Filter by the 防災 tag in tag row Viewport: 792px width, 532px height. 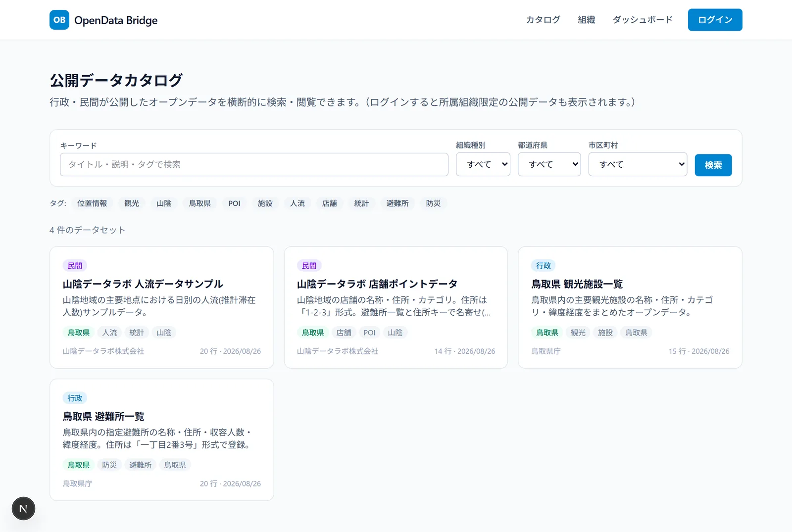(x=433, y=203)
